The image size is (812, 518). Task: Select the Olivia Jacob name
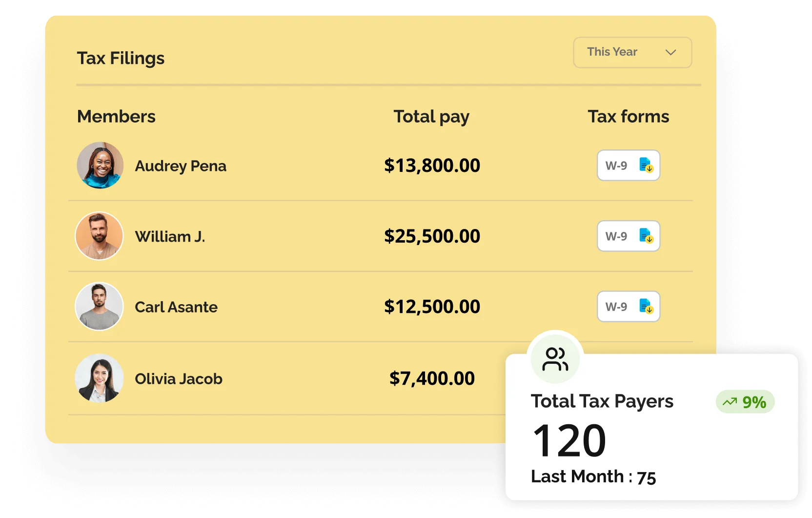179,379
